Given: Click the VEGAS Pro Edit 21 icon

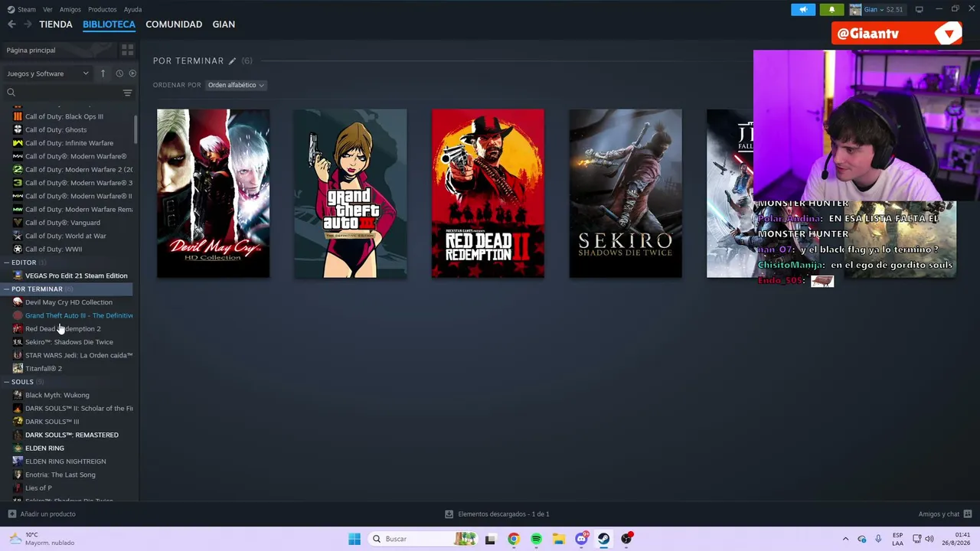Looking at the screenshot, I should coord(18,275).
